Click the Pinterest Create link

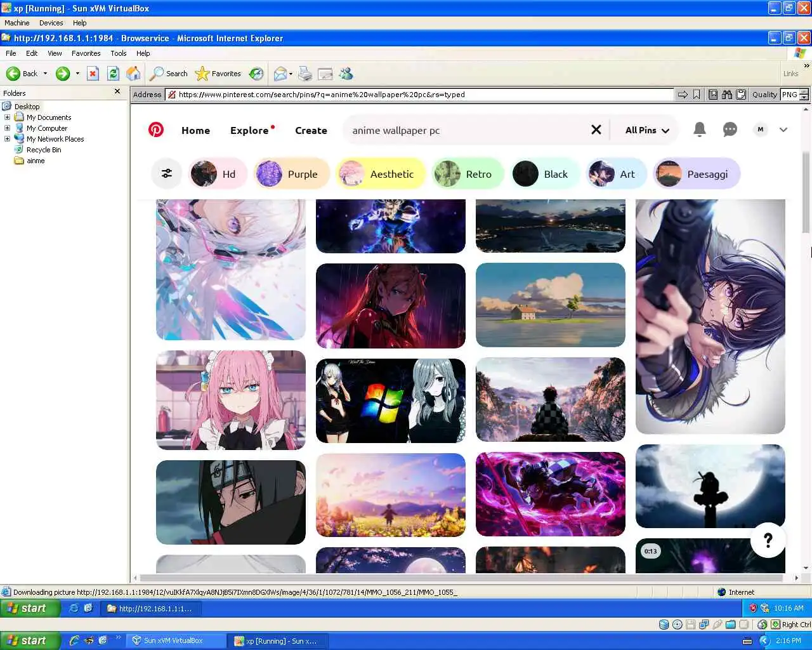coord(311,130)
